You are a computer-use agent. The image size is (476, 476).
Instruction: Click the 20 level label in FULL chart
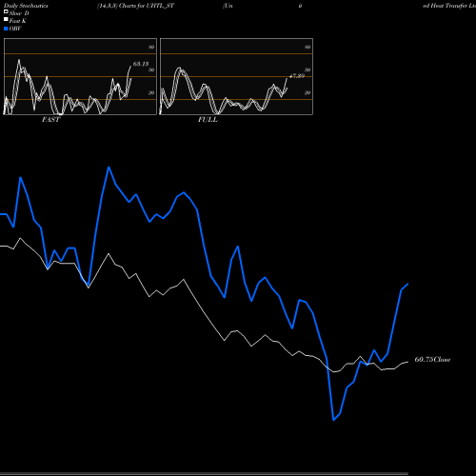click(307, 92)
